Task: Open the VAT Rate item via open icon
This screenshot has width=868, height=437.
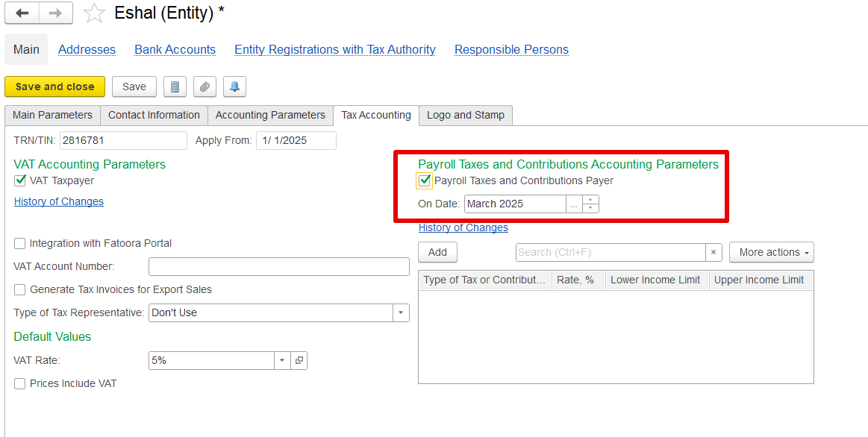Action: 299,361
